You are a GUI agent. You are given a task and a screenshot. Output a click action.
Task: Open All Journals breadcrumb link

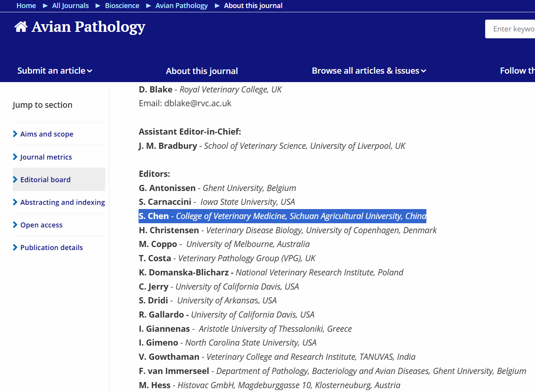[71, 6]
